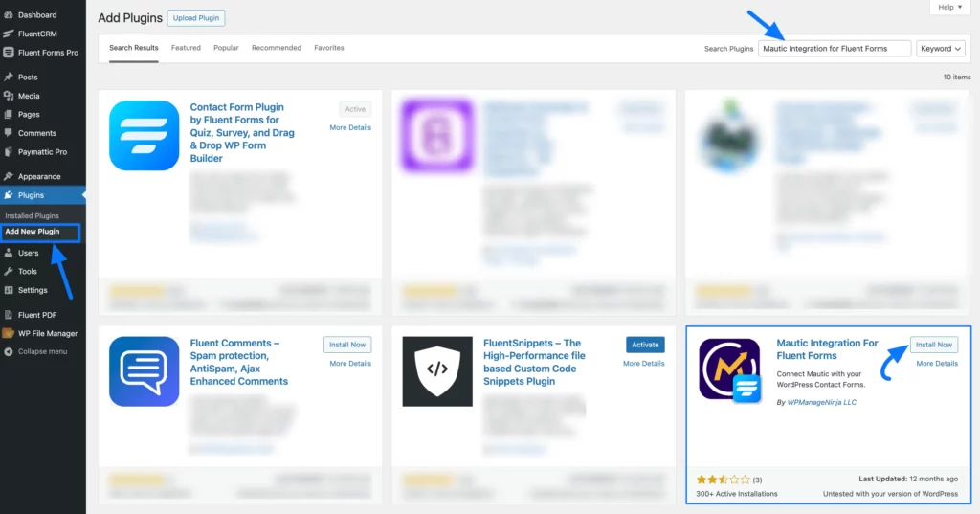This screenshot has width=980, height=514.
Task: Install the Mautic Integration plugin
Action: click(x=933, y=345)
